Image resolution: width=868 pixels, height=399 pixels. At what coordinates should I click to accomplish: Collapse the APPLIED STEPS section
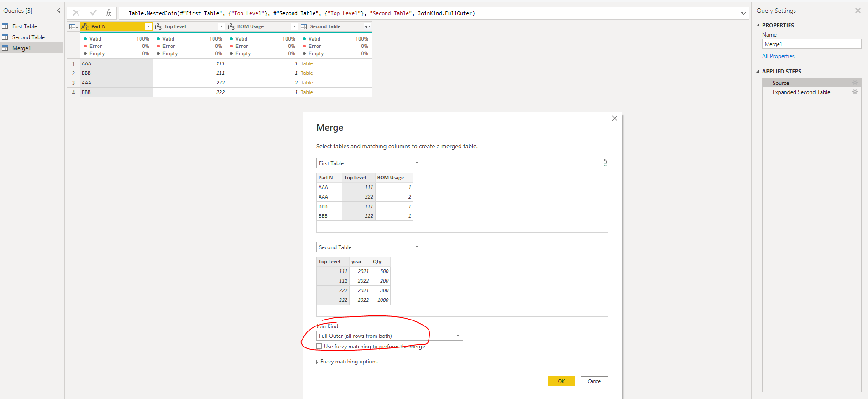coord(758,72)
